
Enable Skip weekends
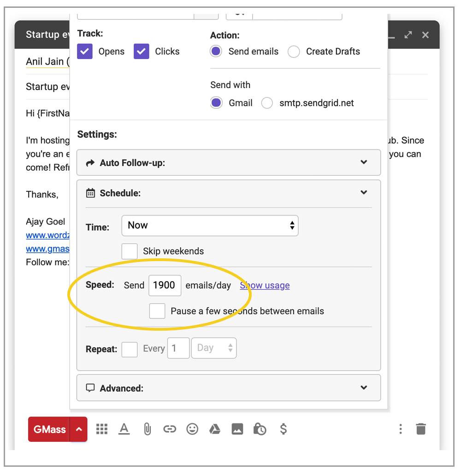click(130, 251)
